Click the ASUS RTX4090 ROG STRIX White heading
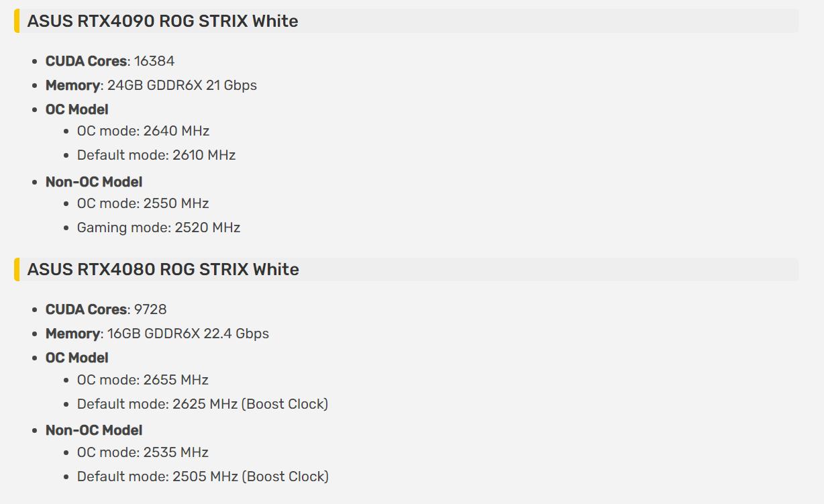The width and height of the screenshot is (824, 504). (x=162, y=21)
